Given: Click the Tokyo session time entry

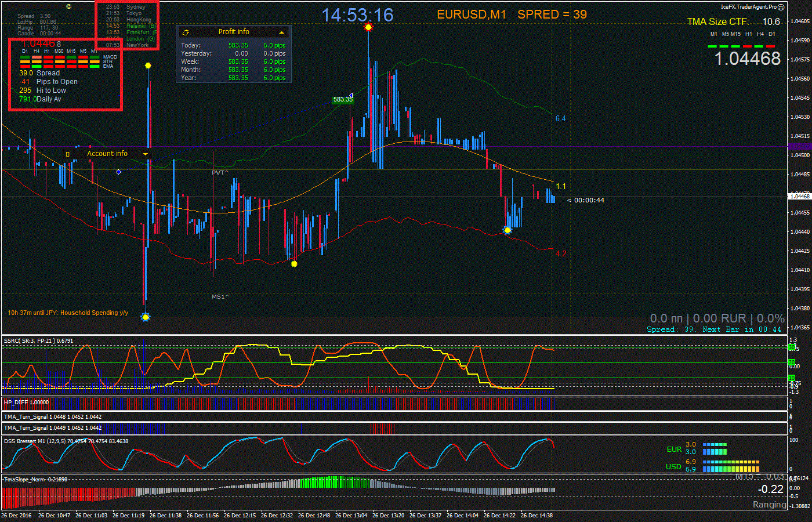Looking at the screenshot, I should 124,13.
